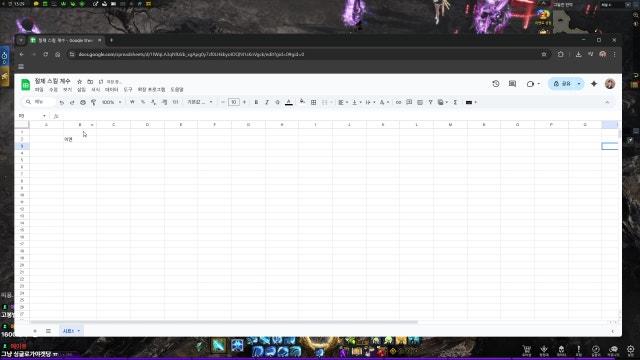The width and height of the screenshot is (640, 360).
Task: Open the fill color bucket
Action: click(x=302, y=102)
